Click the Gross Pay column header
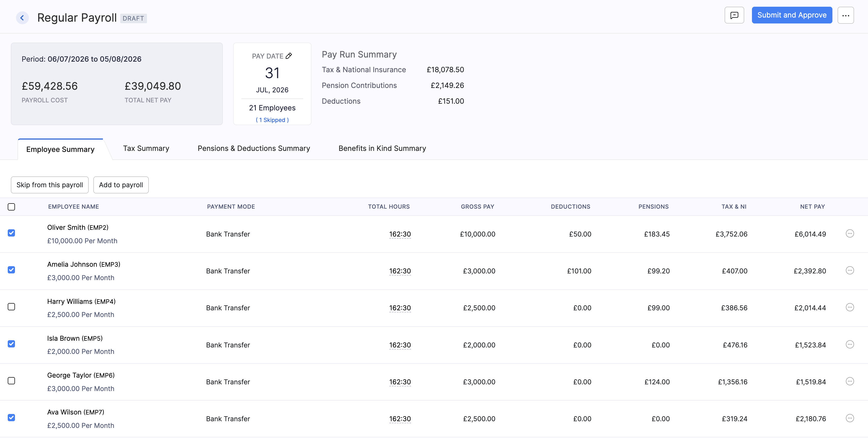Viewport: 868px width, 439px height. pyautogui.click(x=478, y=207)
